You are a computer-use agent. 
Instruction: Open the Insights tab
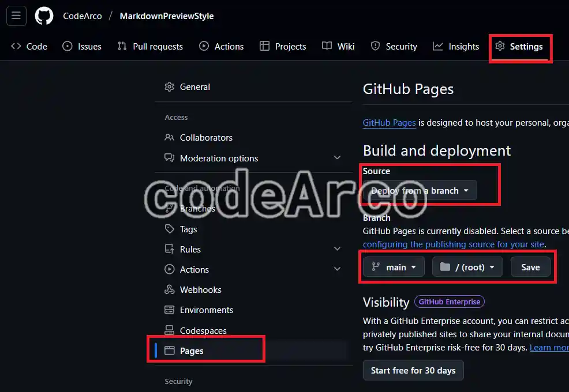click(x=456, y=47)
